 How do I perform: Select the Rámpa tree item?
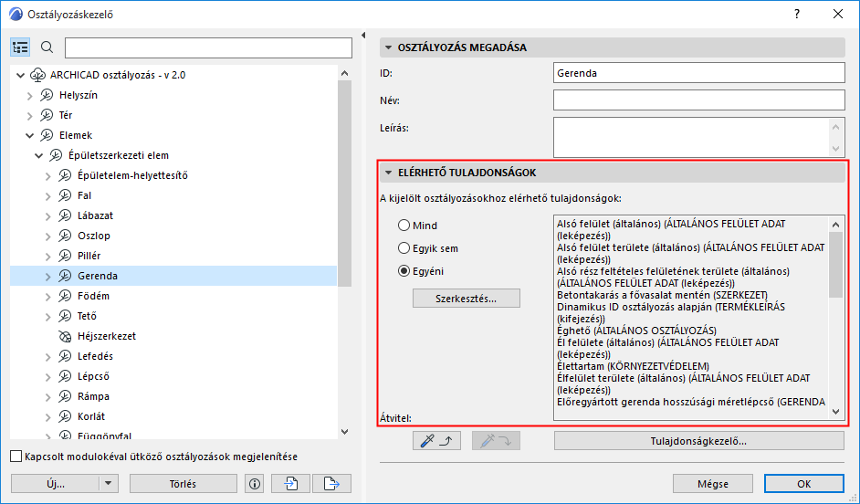93,396
